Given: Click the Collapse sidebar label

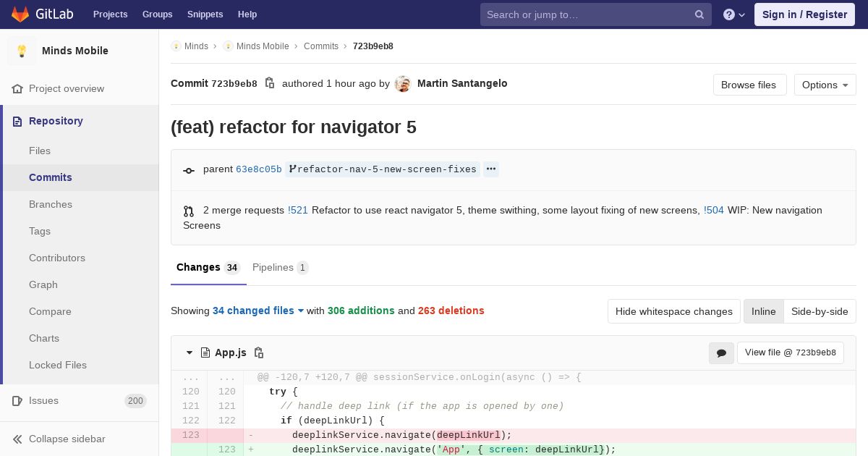Looking at the screenshot, I should point(67,439).
